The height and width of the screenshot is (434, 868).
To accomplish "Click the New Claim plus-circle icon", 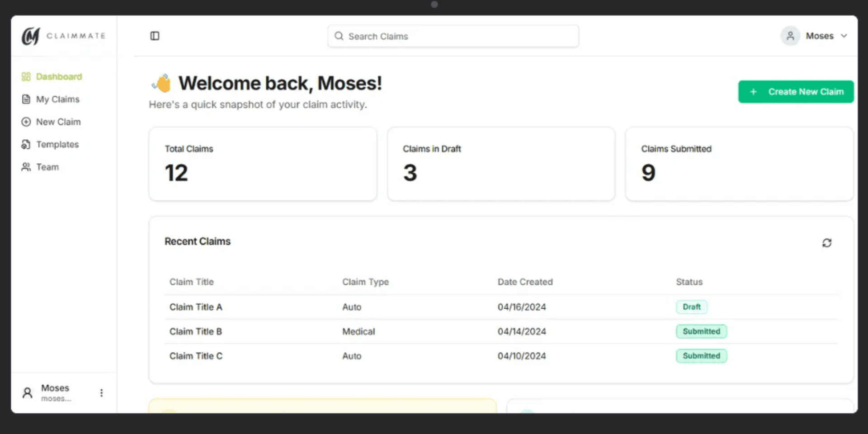I will point(26,122).
